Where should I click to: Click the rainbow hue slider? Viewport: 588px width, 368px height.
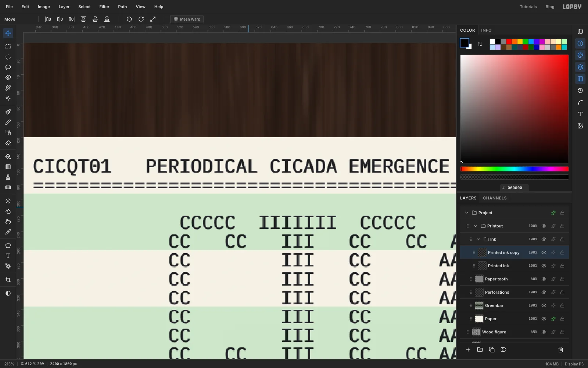coord(514,169)
